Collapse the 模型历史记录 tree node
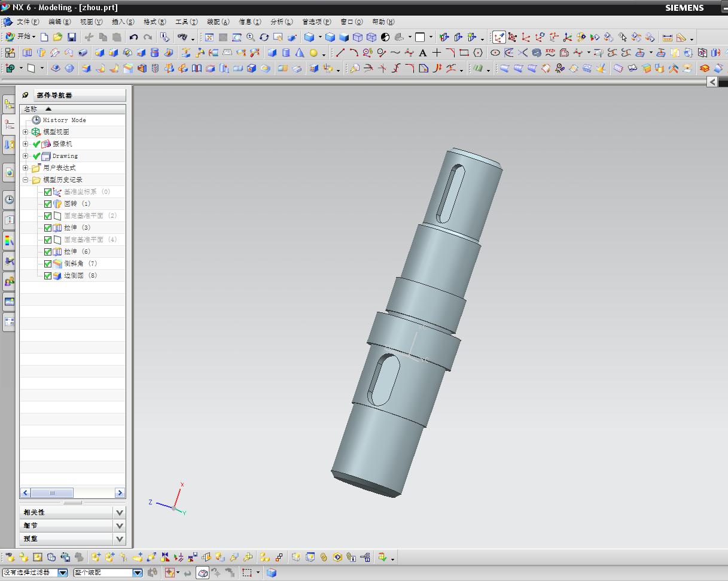 click(x=26, y=180)
